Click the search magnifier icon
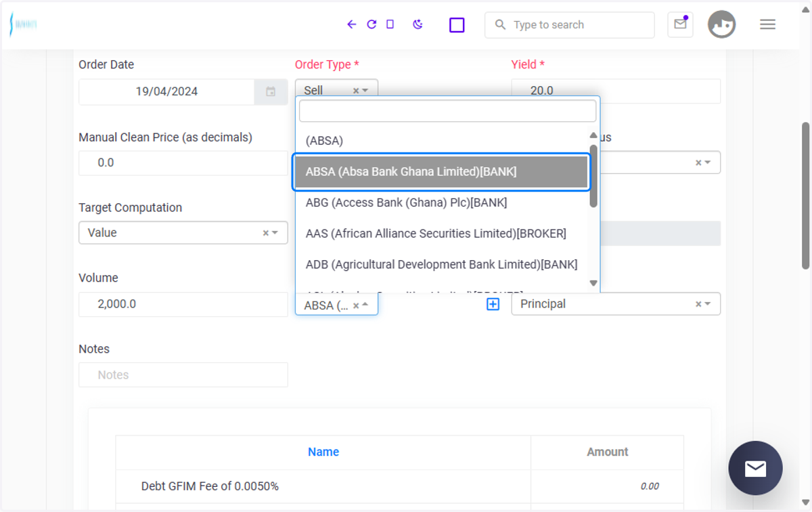Image resolution: width=812 pixels, height=512 pixels. (500, 25)
